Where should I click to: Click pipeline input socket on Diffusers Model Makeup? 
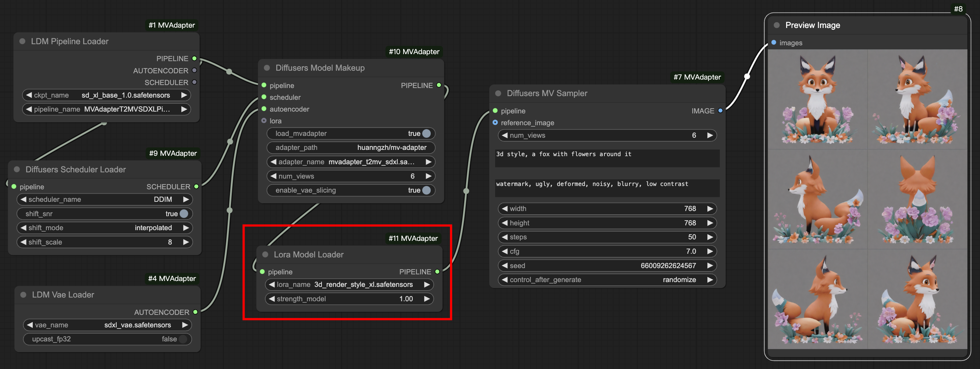point(264,85)
